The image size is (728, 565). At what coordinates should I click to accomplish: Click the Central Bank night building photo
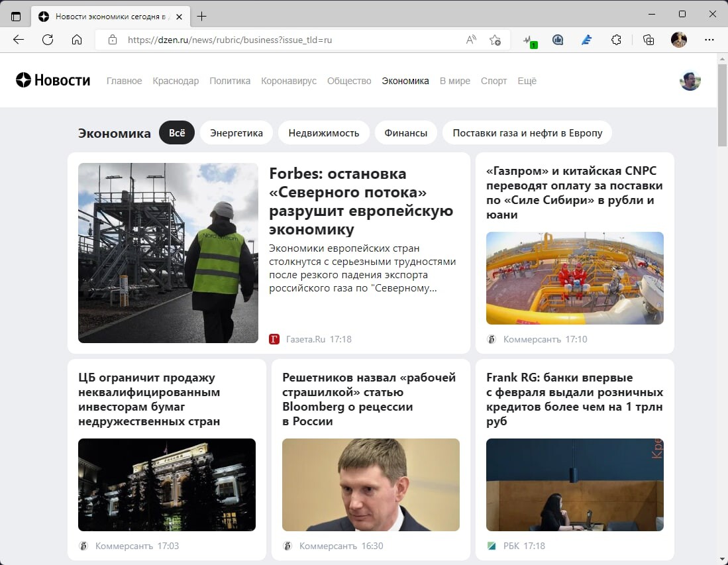[167, 485]
